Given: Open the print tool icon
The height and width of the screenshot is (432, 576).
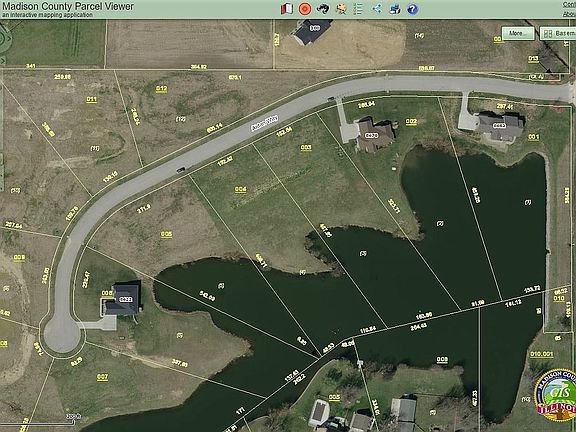Looking at the screenshot, I should coord(395,9).
